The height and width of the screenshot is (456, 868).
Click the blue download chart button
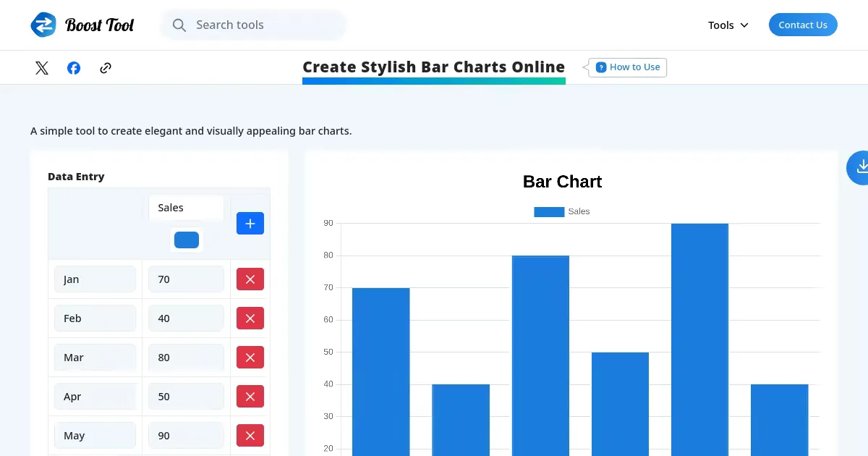861,167
